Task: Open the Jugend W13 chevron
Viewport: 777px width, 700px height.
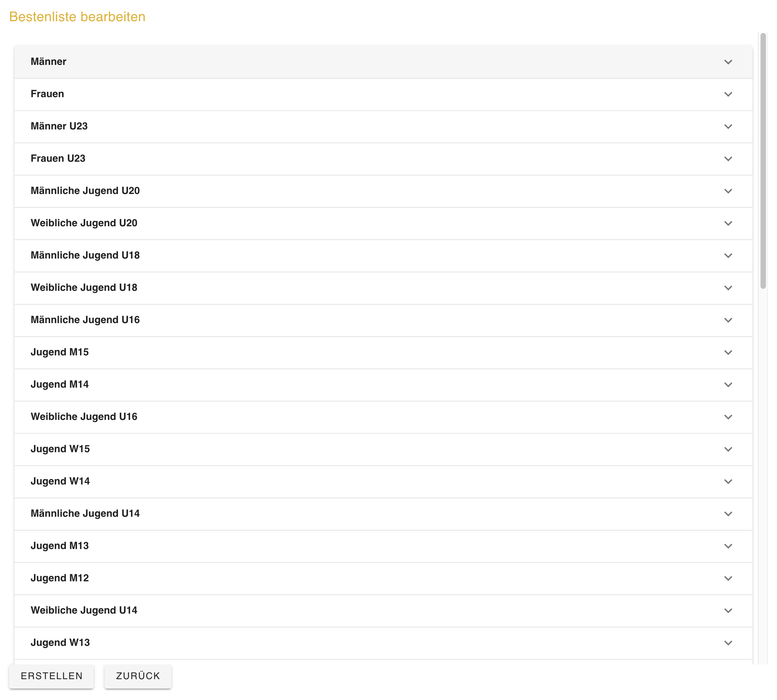Action: coord(728,644)
